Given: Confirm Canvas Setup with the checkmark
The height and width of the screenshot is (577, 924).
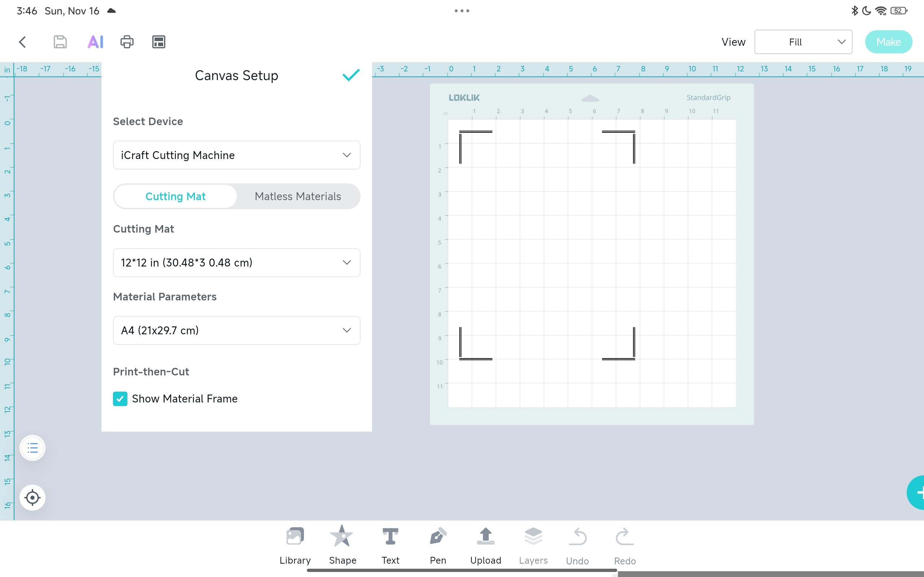Looking at the screenshot, I should (x=350, y=75).
